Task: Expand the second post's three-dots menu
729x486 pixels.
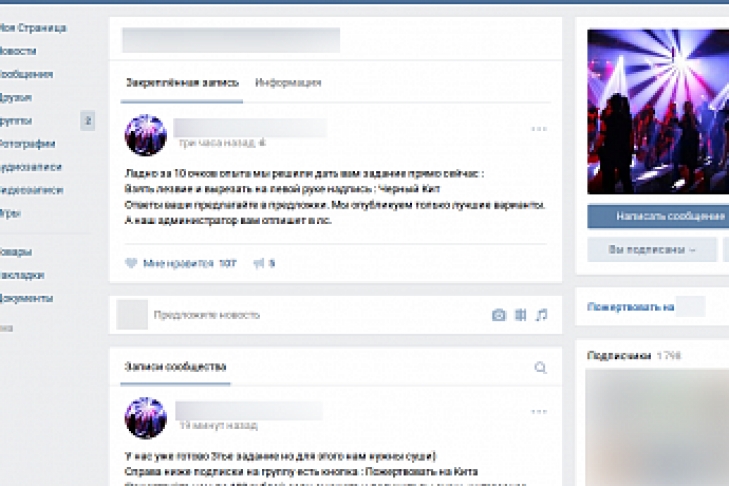Action: [x=539, y=411]
